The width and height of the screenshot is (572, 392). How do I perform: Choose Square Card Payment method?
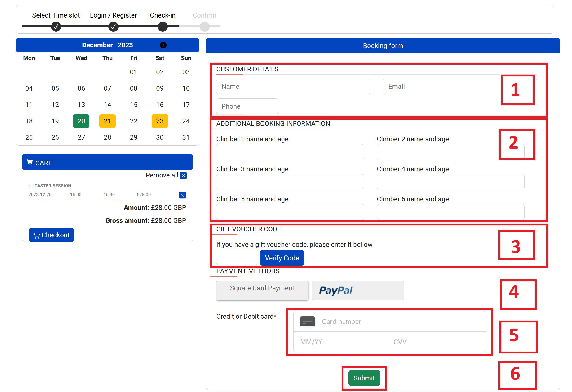(262, 290)
